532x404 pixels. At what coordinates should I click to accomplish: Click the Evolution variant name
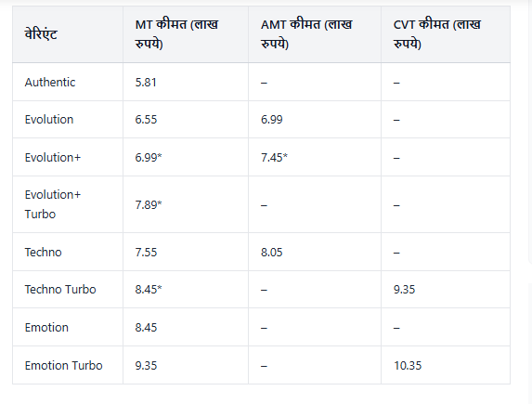coord(49,120)
